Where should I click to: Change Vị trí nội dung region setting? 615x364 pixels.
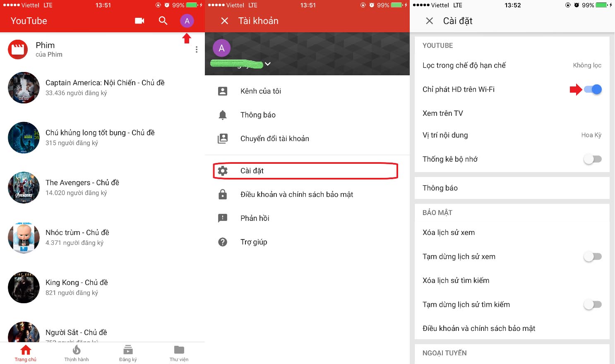tap(512, 135)
